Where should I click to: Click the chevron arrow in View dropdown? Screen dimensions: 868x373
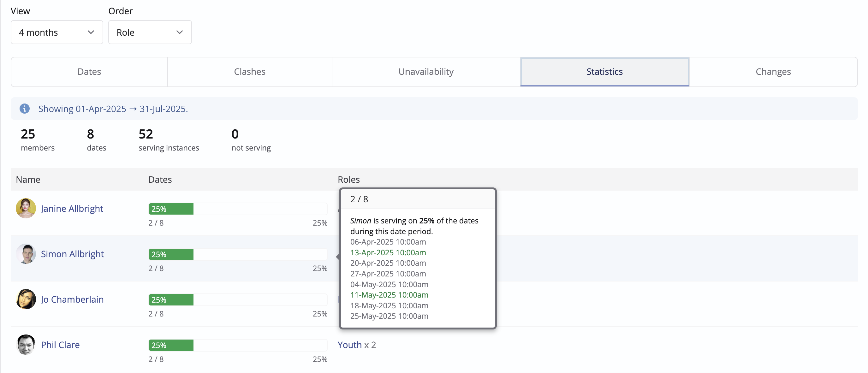coord(91,33)
